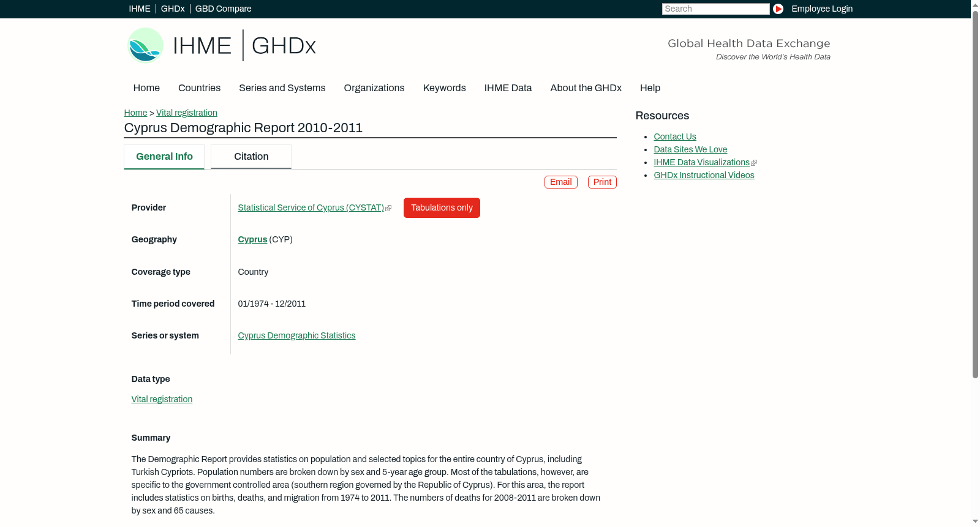Viewport: 980px width, 527px height.
Task: Open the Cyprus geography link
Action: (252, 240)
